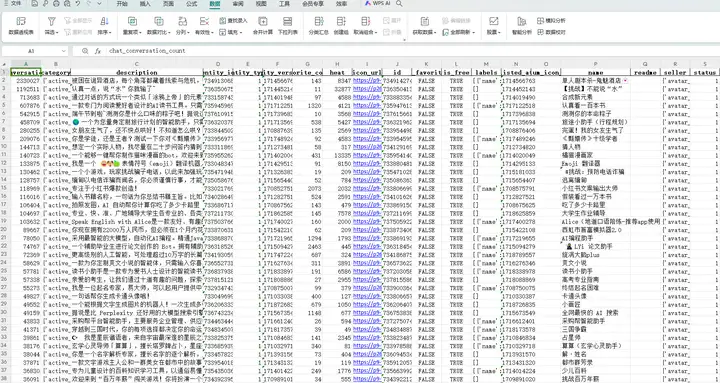Image resolution: width=720 pixels, height=383 pixels.
Task: Select cell with count 2330027
Action: [x=25, y=81]
